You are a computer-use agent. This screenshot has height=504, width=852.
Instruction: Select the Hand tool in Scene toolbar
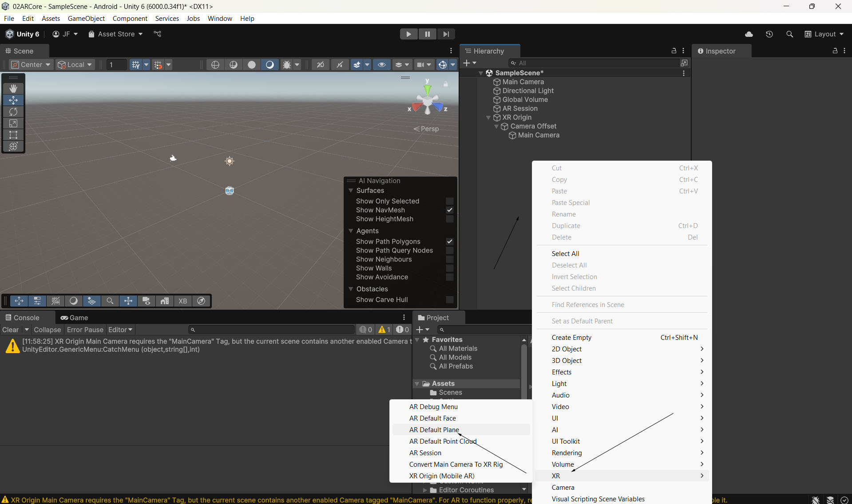(13, 89)
